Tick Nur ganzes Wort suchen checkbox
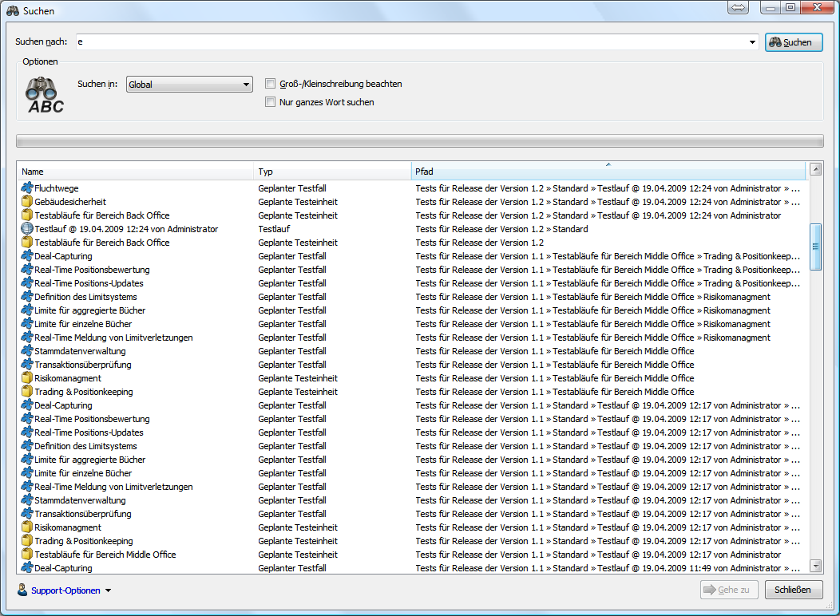Image resolution: width=840 pixels, height=616 pixels. pos(271,102)
